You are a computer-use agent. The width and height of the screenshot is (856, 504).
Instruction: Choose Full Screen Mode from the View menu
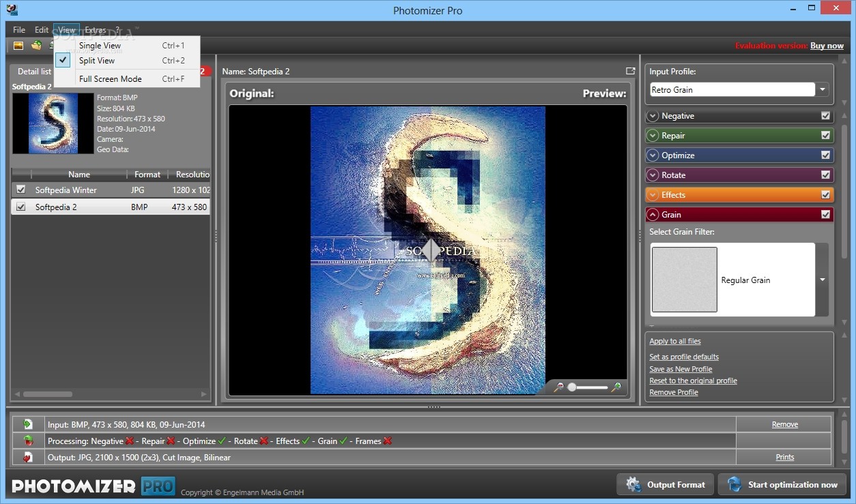127,79
